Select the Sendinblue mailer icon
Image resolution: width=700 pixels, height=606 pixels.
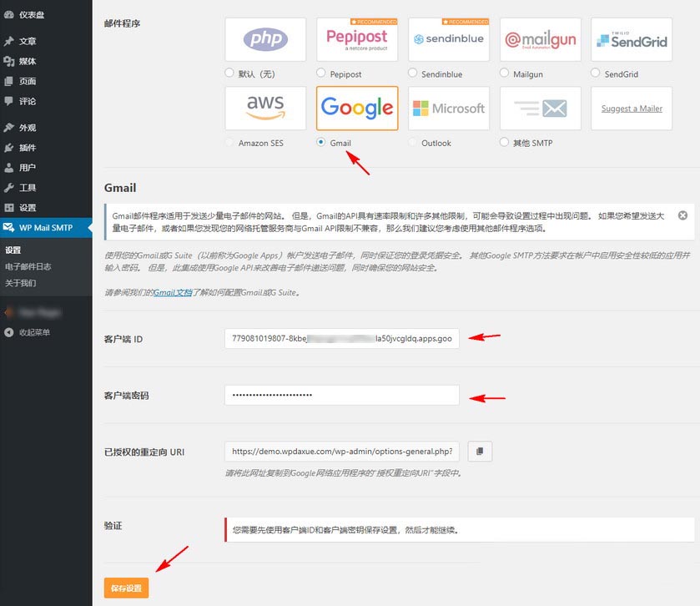(448, 38)
